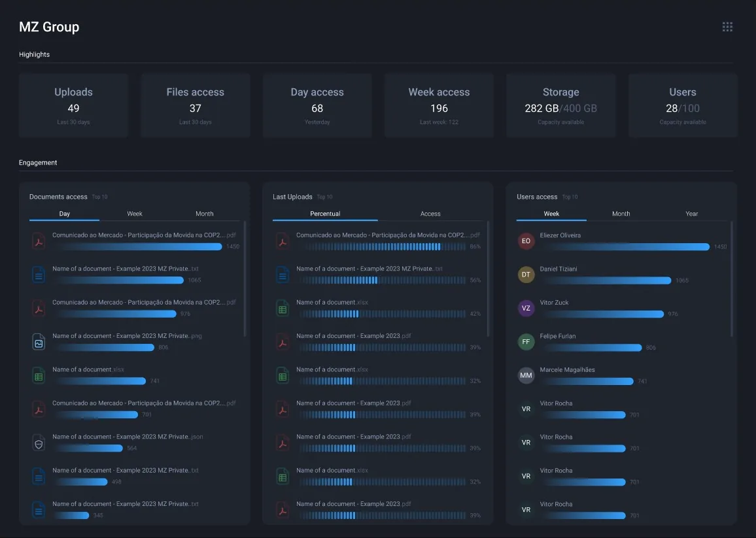
Task: Click the Documents access panel scrollbar
Action: tap(245, 278)
